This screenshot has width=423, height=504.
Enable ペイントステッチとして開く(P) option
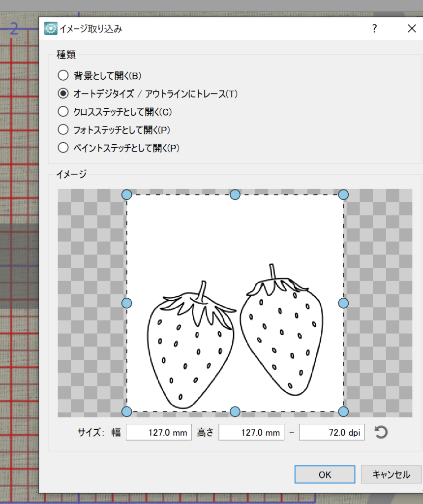point(63,148)
